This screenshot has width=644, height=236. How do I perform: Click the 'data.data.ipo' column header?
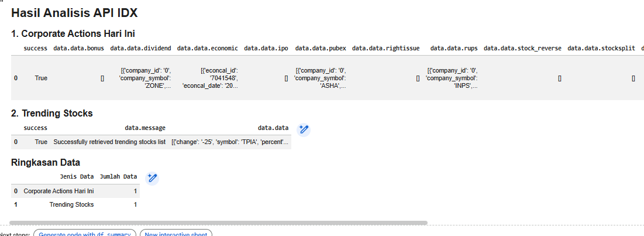pyautogui.click(x=266, y=49)
